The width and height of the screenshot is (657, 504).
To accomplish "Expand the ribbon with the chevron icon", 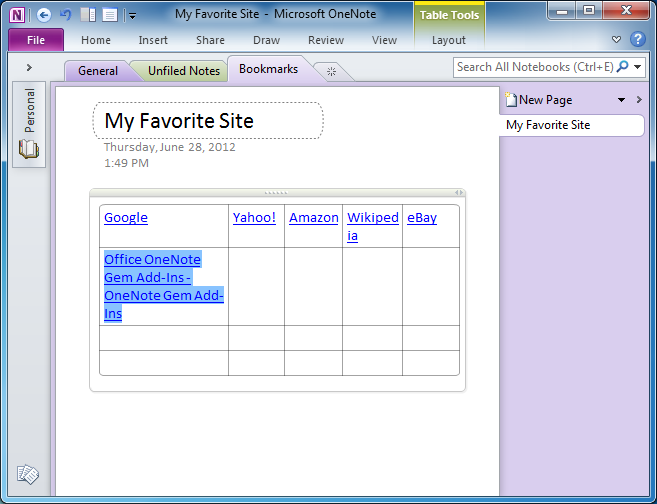I will point(616,39).
